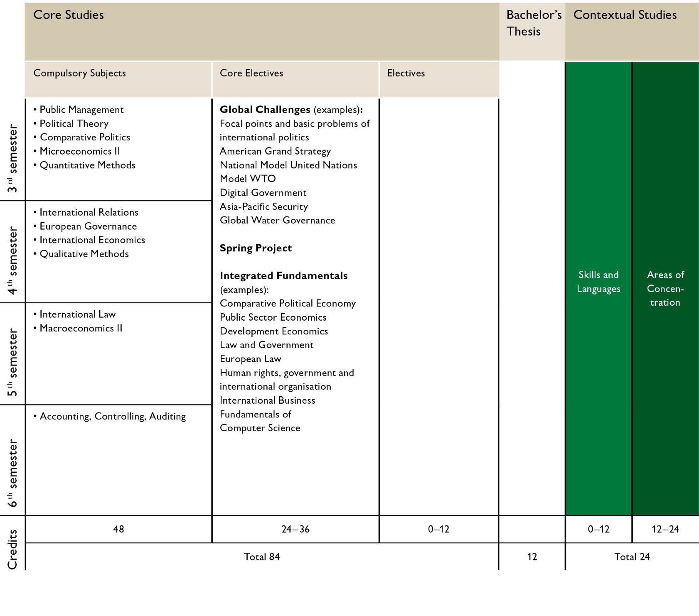
Task: Click International Relations subject
Action: pos(89,212)
